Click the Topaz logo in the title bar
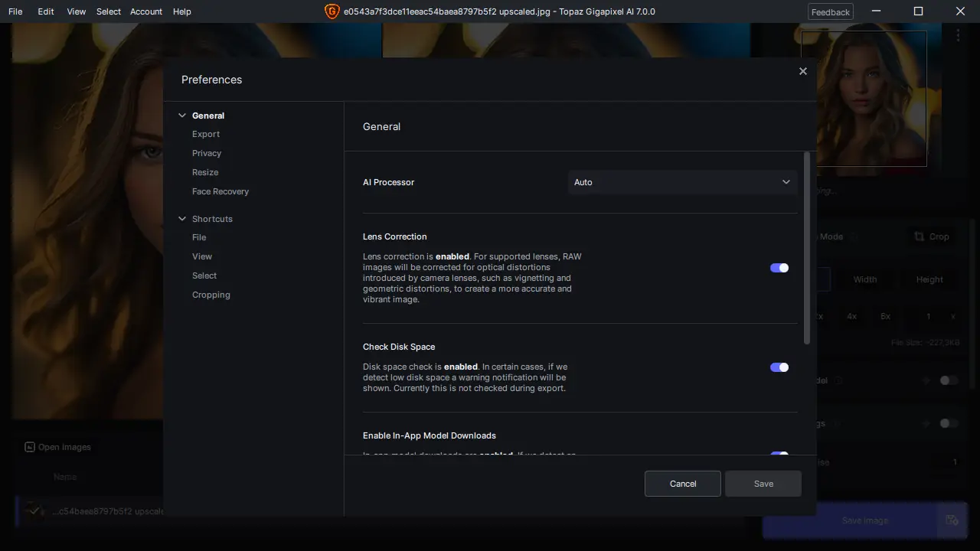 click(332, 11)
